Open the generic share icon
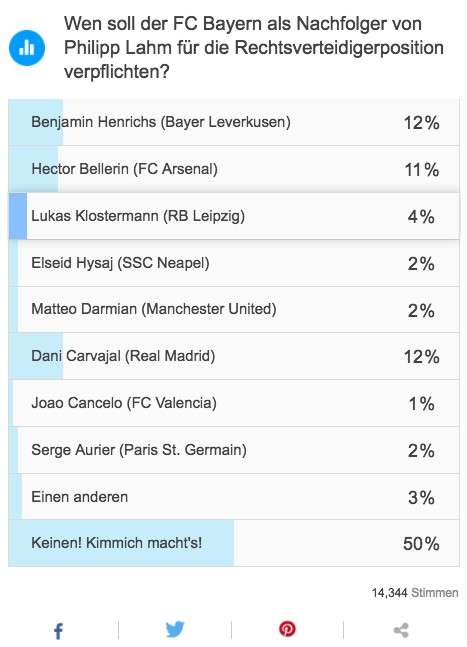Image resolution: width=467 pixels, height=647 pixels. pos(401,630)
